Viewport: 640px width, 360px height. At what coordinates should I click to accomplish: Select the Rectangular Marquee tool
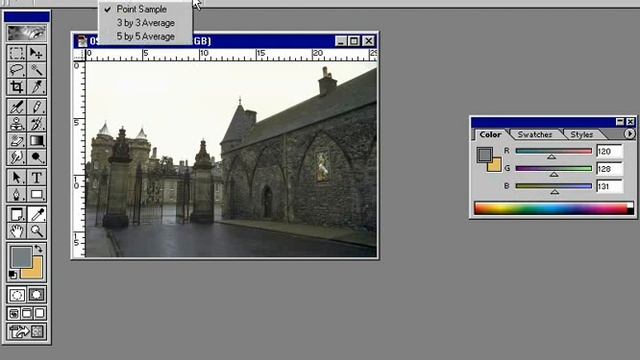17,53
